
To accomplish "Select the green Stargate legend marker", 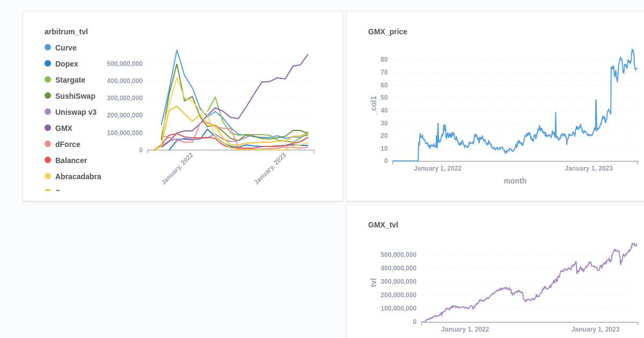I will 48,80.
